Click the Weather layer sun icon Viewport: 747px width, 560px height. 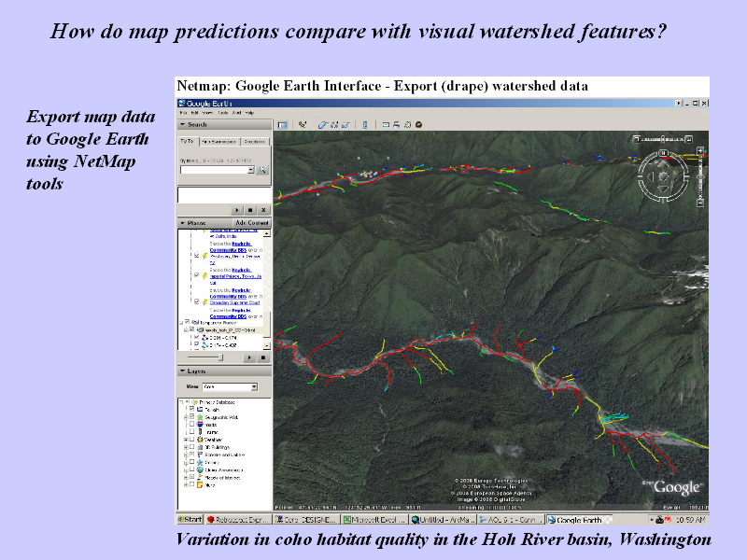click(x=200, y=440)
